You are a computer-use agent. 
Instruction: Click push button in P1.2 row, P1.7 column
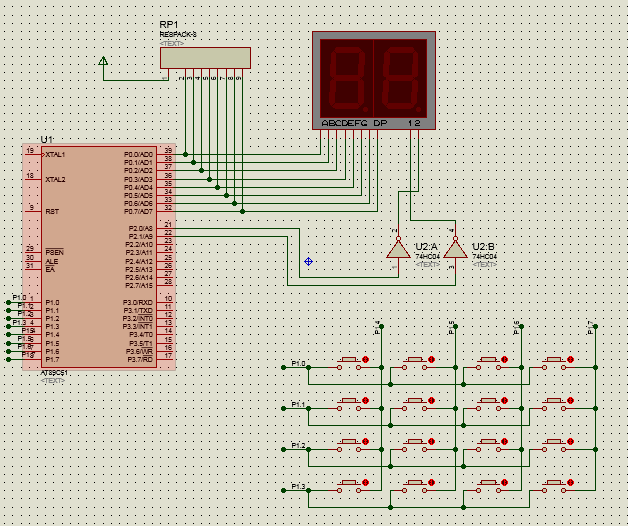tap(554, 445)
